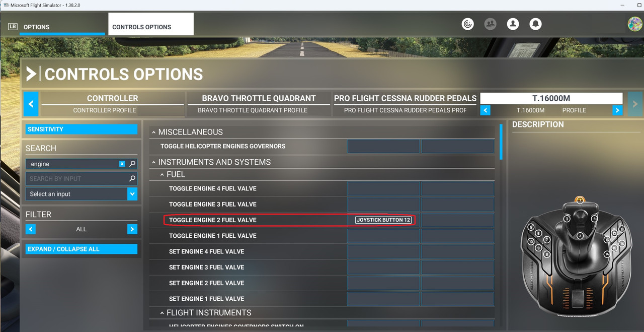Click the bindings list vertical scrollbar
This screenshot has height=332, width=644.
tap(501, 142)
